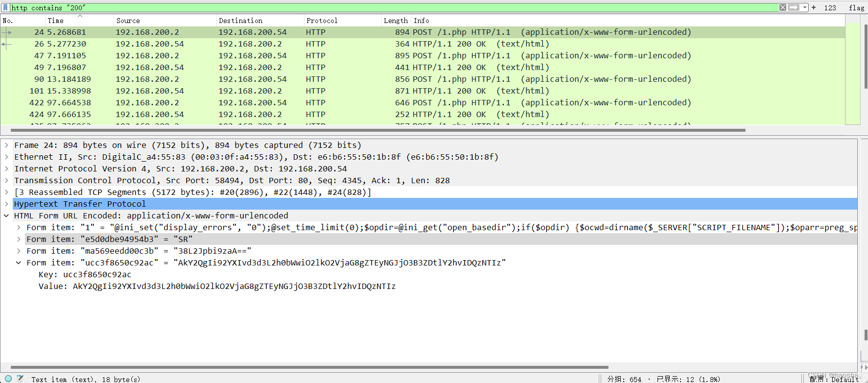Viewport: 868px width, 383px height.
Task: Open the recent filters dropdown arrow
Action: pos(805,7)
